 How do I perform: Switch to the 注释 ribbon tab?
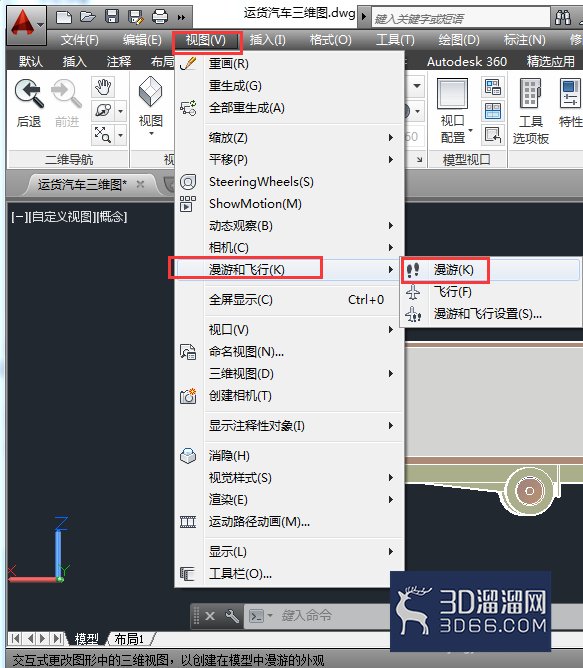(x=119, y=62)
